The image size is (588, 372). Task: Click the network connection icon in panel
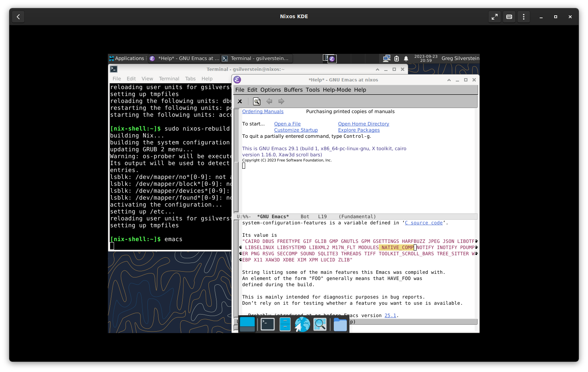[x=386, y=58]
